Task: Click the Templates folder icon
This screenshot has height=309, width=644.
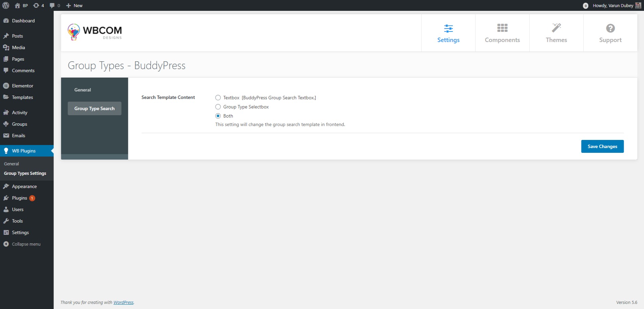Action: coord(6,97)
